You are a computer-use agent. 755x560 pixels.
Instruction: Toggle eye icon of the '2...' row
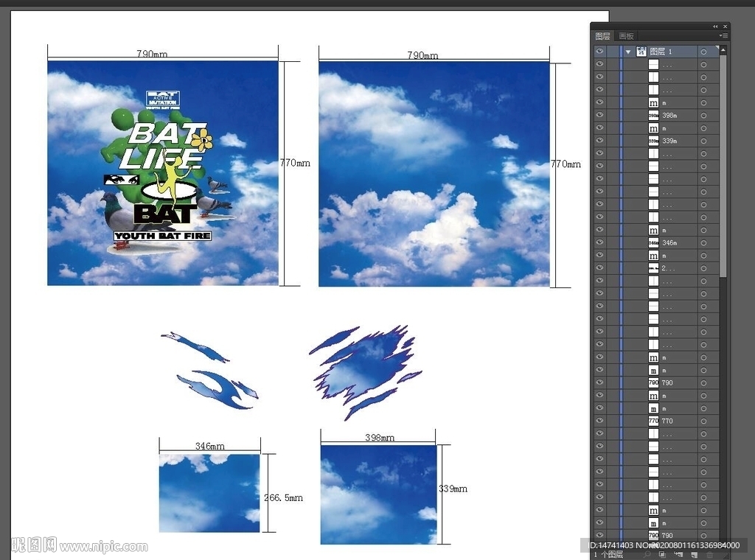599,268
